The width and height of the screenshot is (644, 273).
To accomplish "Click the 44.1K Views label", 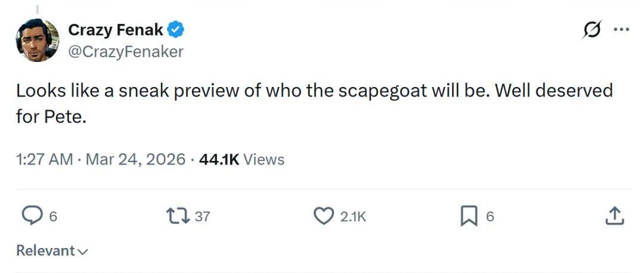I will point(241,159).
